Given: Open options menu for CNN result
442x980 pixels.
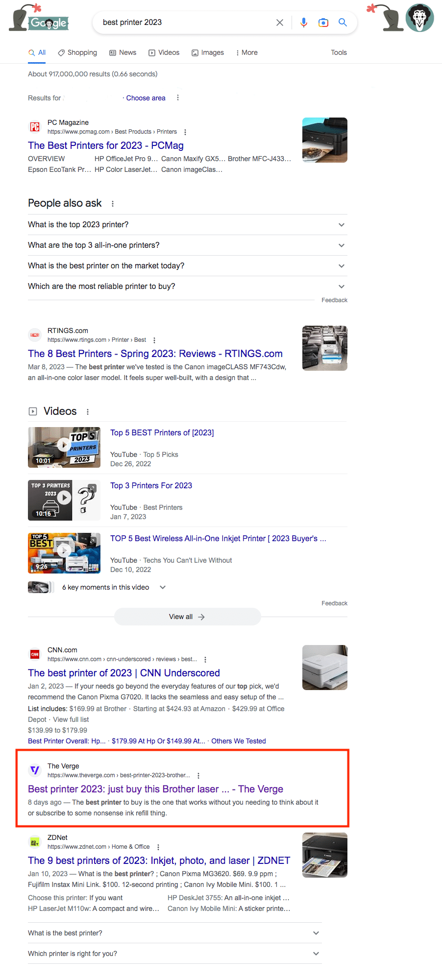Looking at the screenshot, I should [x=205, y=660].
